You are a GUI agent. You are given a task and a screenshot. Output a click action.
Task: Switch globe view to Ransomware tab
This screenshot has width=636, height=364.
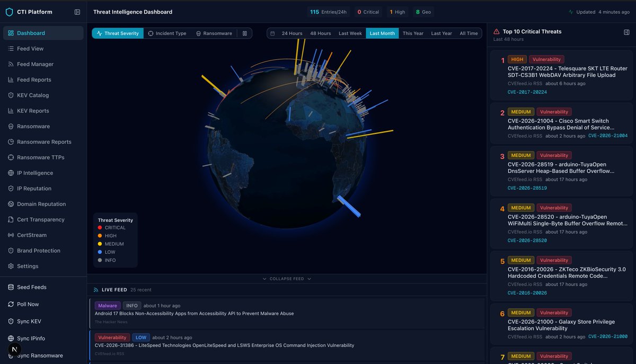coord(214,33)
